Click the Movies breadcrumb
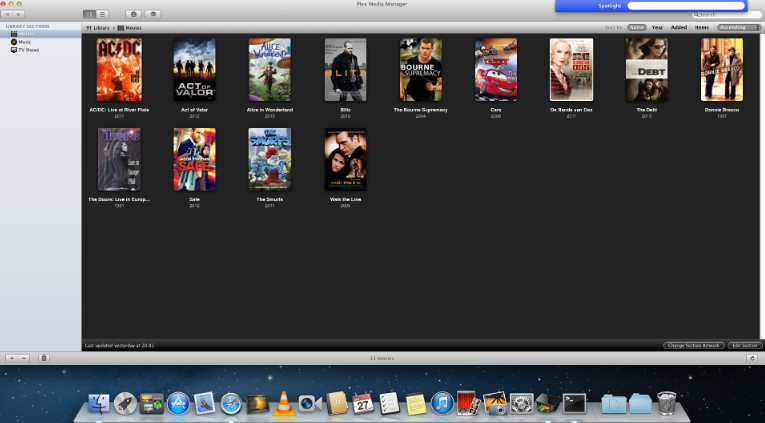 click(130, 28)
